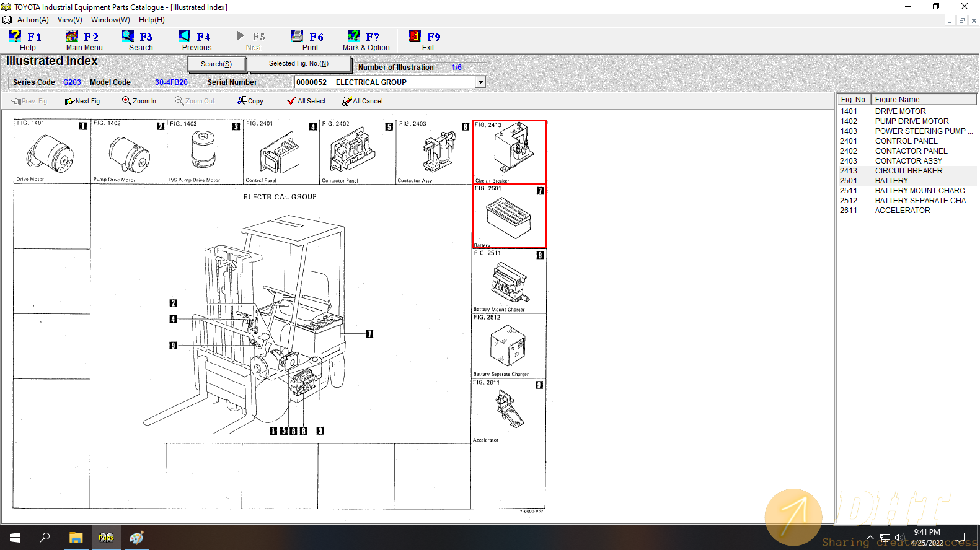Select all figures with All Select
Viewport: 980px width, 550px height.
point(306,101)
